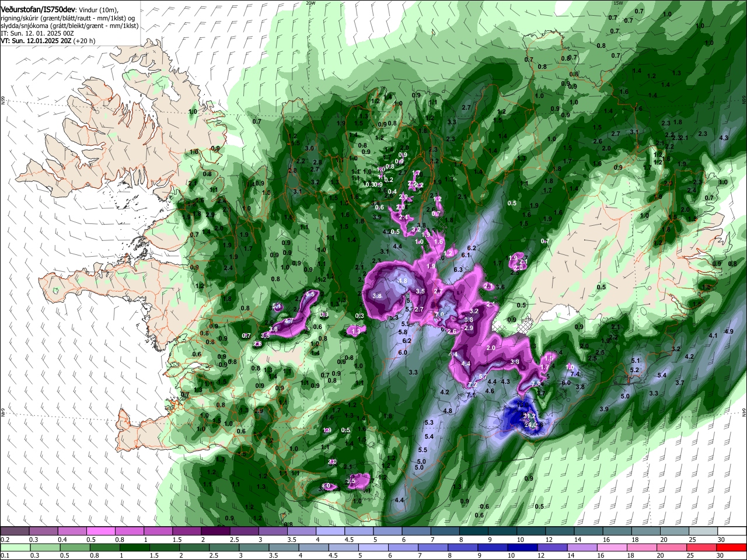
Task: Select the violet swatch labeled 12 in rain legend
Action: click(552, 547)
